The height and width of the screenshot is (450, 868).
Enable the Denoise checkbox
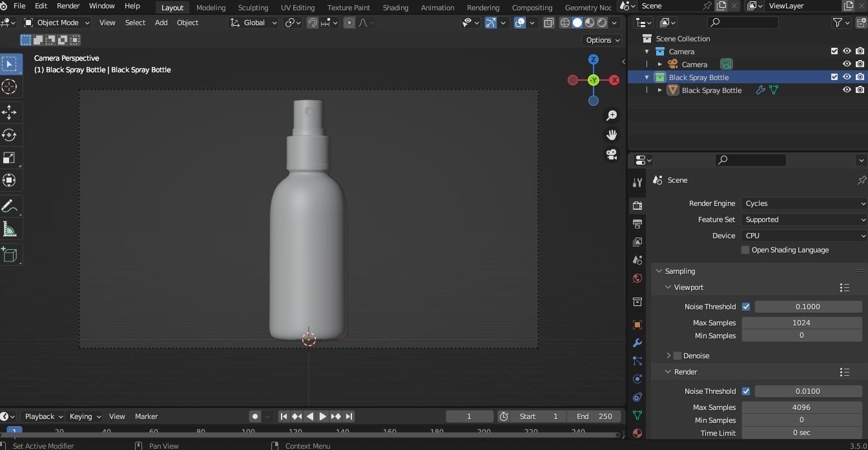(677, 356)
